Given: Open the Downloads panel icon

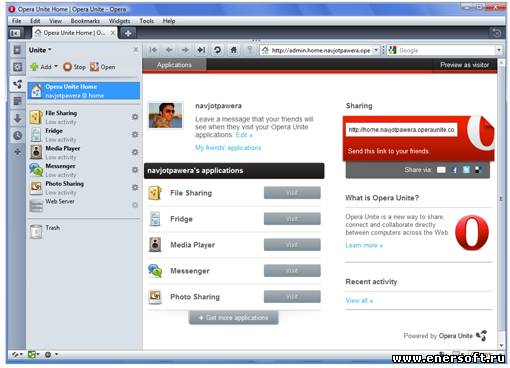Looking at the screenshot, I should [17, 118].
